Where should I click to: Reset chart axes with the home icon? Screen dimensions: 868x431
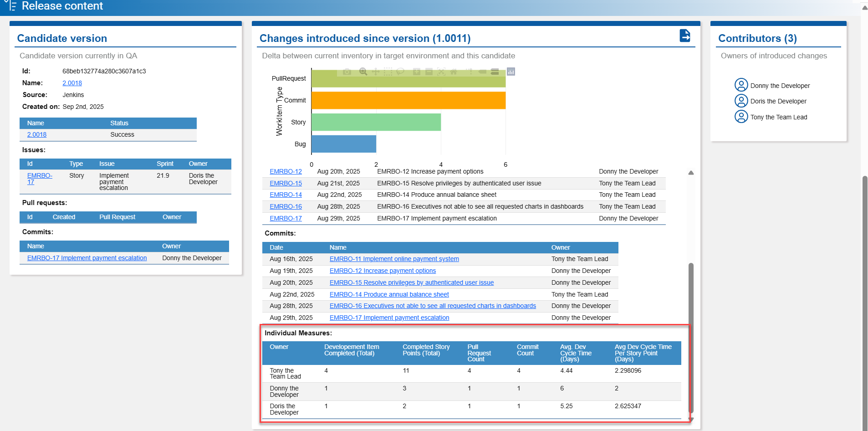(x=454, y=72)
